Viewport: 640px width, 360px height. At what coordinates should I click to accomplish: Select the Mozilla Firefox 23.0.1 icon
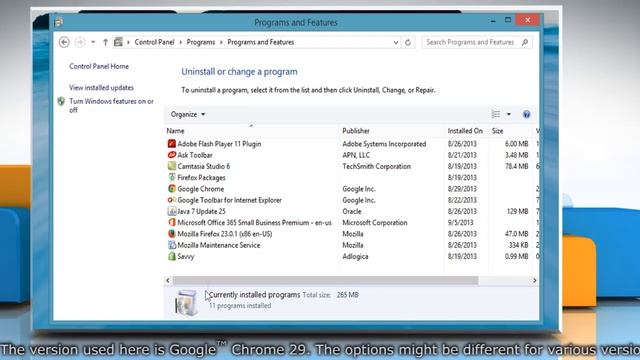172,234
